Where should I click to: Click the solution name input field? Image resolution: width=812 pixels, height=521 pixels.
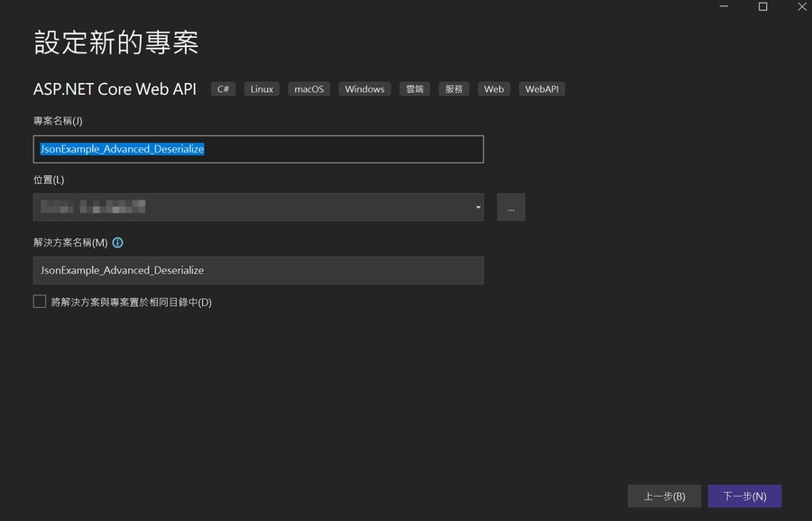pos(258,270)
